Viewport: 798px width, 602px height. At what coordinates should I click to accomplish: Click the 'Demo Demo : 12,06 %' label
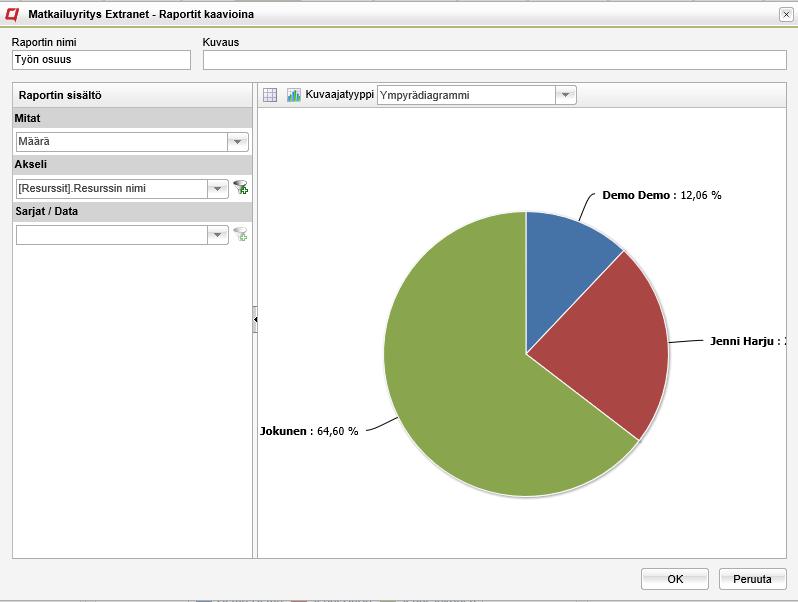click(662, 195)
